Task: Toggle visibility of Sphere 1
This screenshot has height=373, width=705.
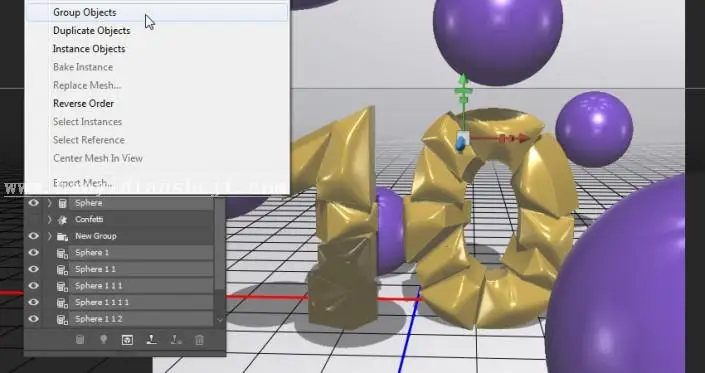Action: [x=33, y=253]
